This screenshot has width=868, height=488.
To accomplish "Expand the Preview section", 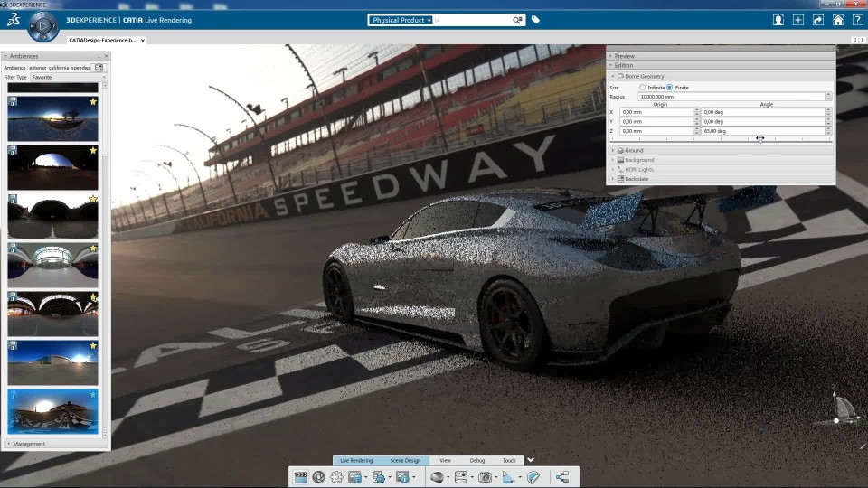I will (x=610, y=56).
